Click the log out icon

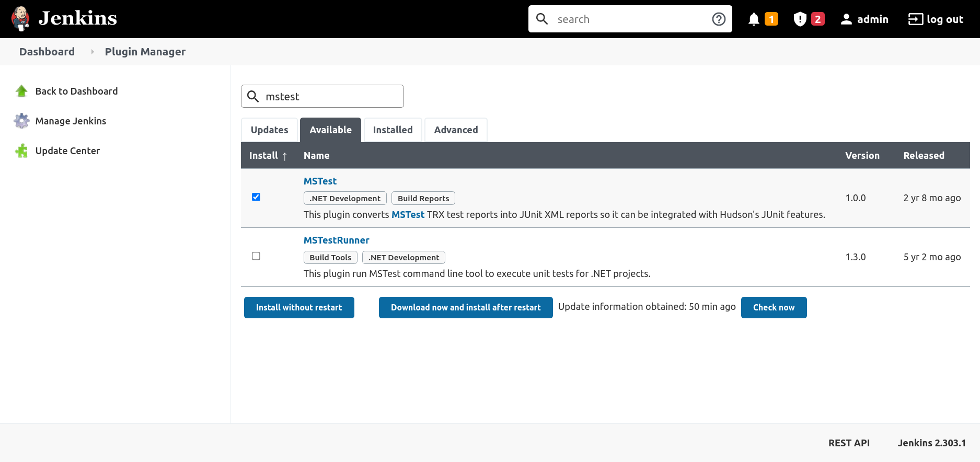[915, 19]
